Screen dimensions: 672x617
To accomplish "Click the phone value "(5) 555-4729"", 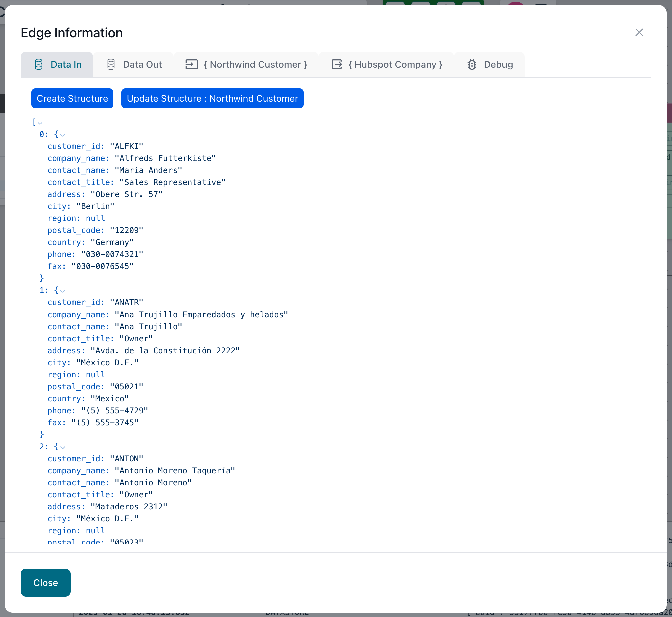I will 114,411.
